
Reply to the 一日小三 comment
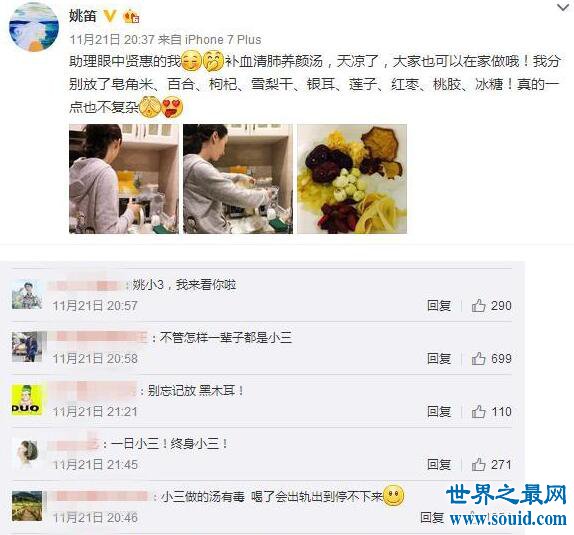[439, 465]
